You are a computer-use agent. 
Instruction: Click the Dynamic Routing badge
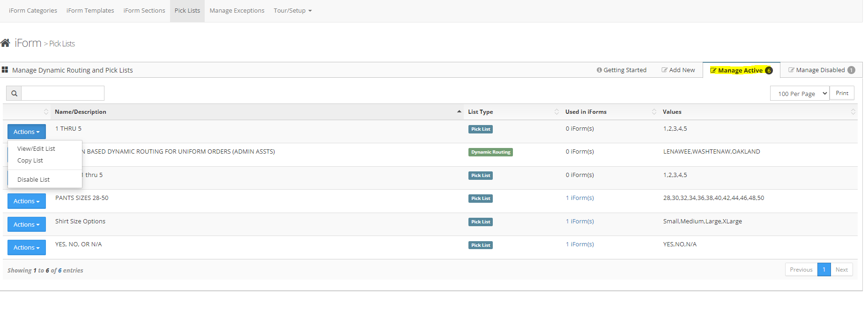[490, 152]
